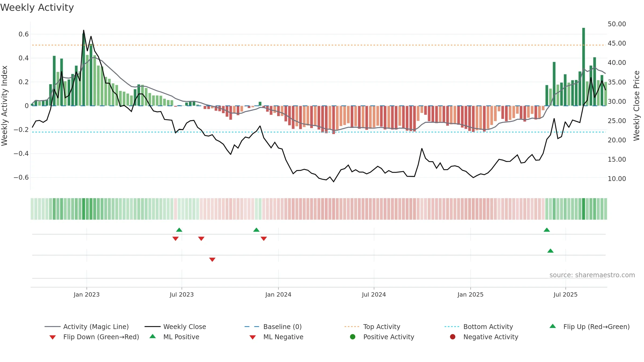The height and width of the screenshot is (362, 644).
Task: Click the Weekly Activity chart title
Action: (37, 8)
